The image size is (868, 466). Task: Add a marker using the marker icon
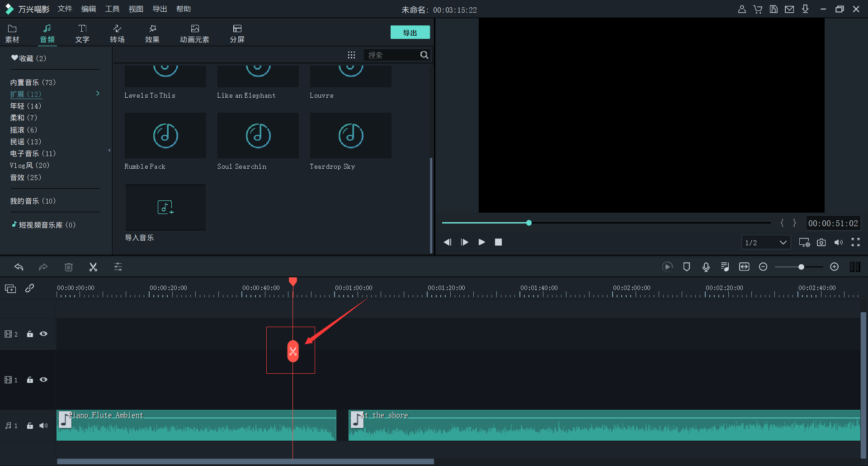(x=686, y=267)
